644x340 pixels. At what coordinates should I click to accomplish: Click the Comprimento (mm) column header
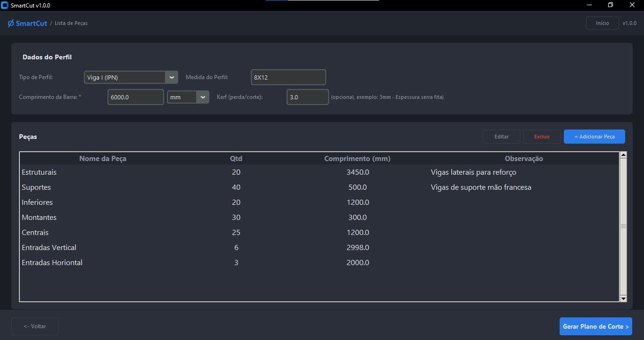tap(357, 159)
